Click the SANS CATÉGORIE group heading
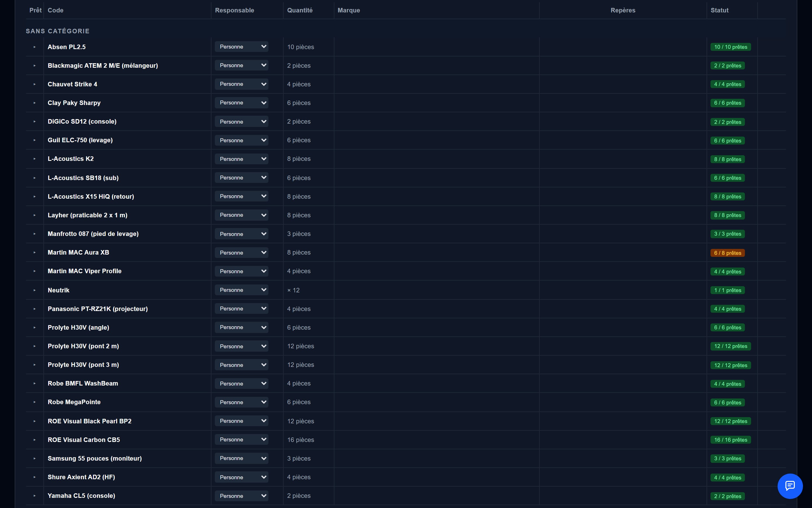 pos(58,31)
